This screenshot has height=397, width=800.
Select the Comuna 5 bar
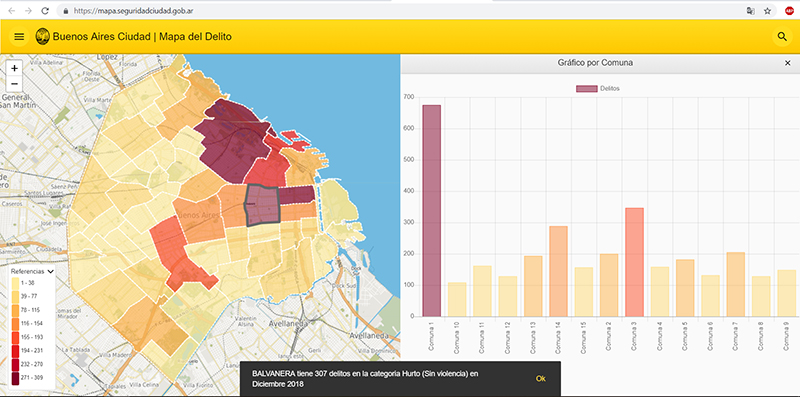point(685,288)
